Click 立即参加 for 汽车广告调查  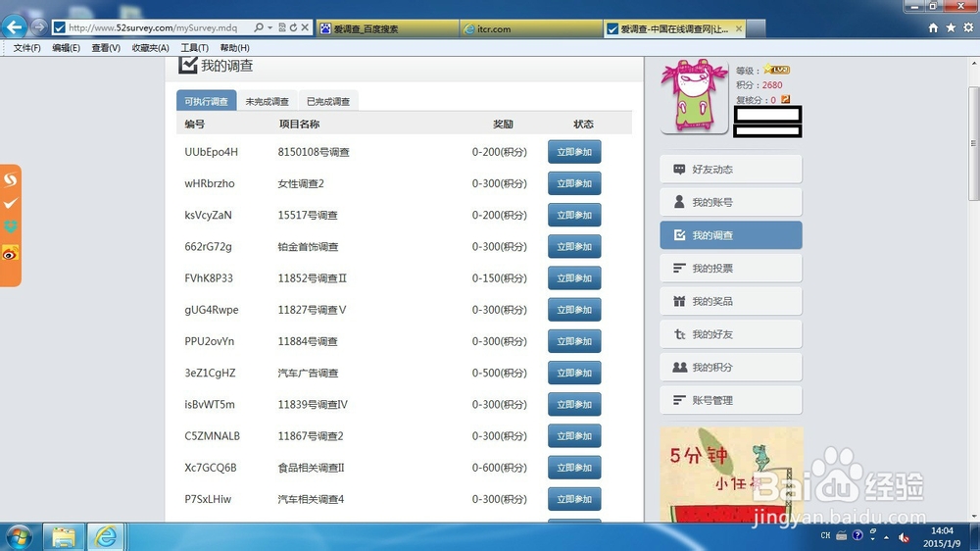(574, 373)
